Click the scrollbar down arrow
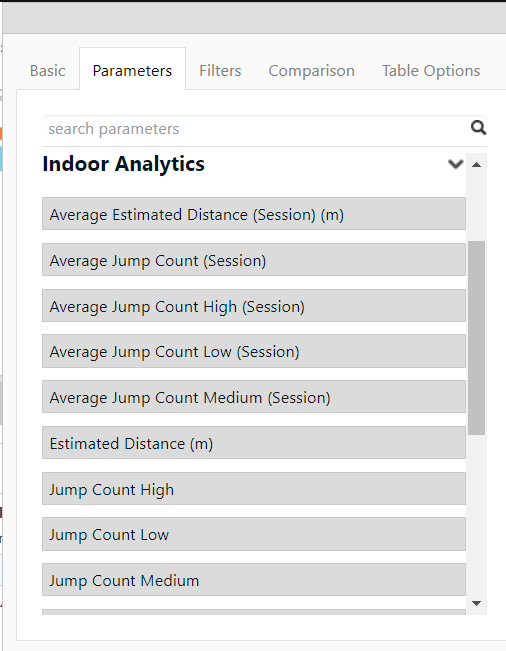Image resolution: width=506 pixels, height=651 pixels. [x=477, y=603]
